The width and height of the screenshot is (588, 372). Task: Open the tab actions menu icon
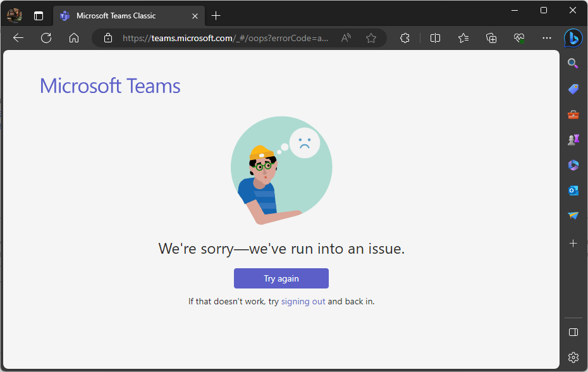click(x=38, y=16)
